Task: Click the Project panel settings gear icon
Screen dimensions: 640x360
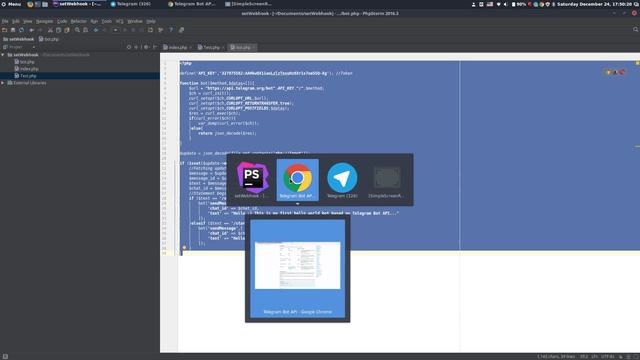Action: coord(146,47)
